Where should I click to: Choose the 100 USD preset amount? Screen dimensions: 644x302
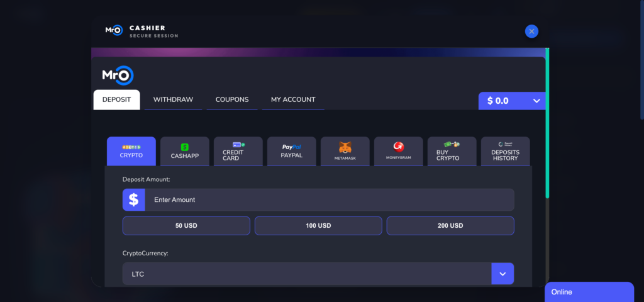[318, 226]
